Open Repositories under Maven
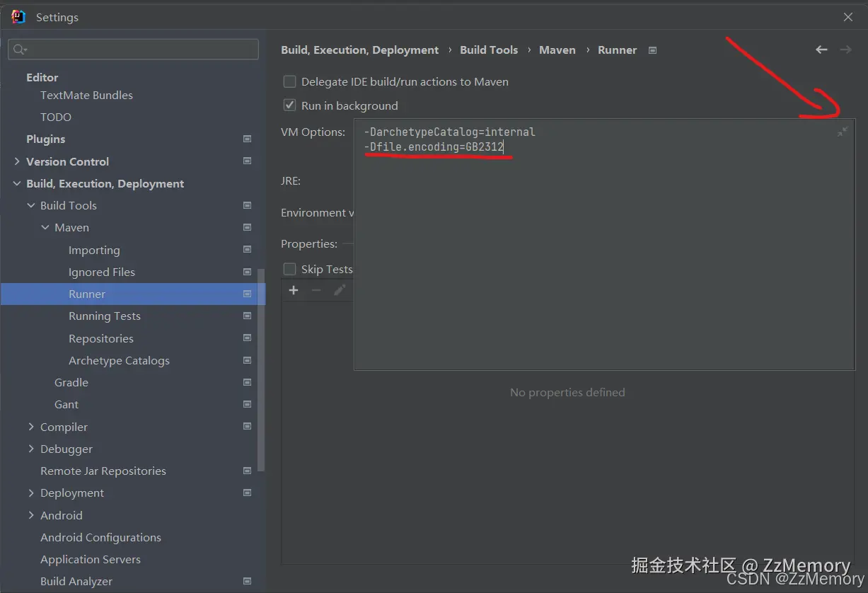 tap(101, 338)
